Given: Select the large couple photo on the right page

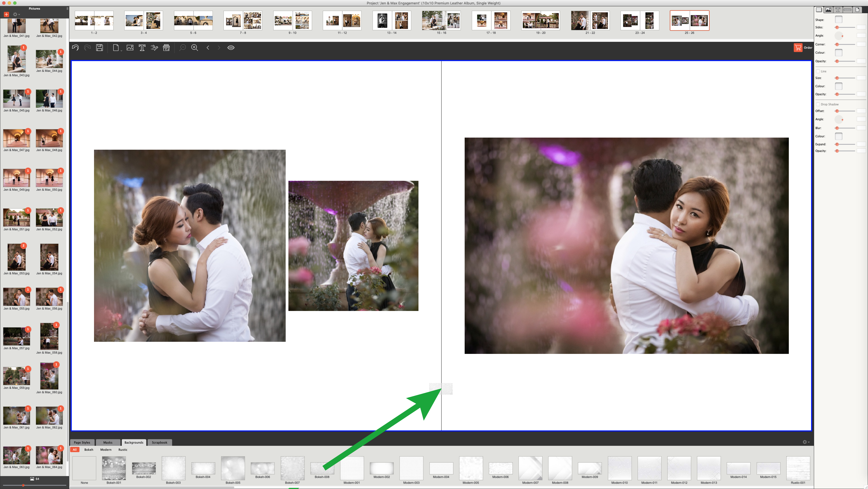Looking at the screenshot, I should tap(626, 245).
